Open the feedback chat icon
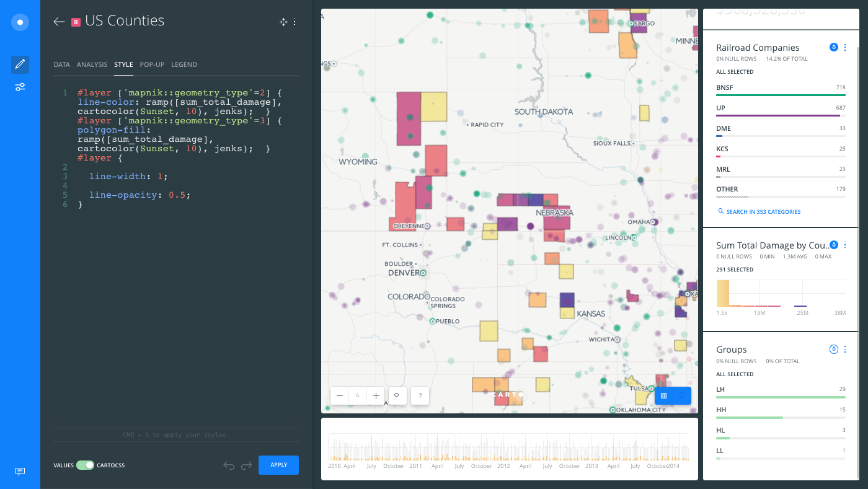The width and height of the screenshot is (868, 489). pos(20,472)
